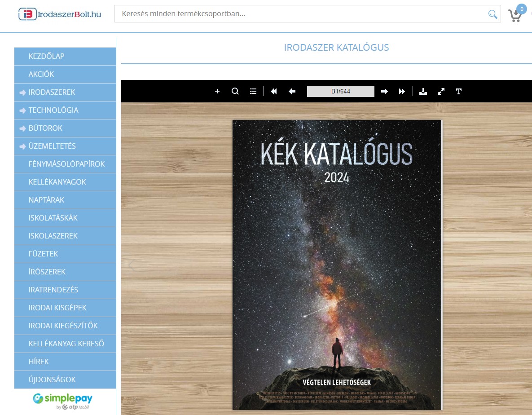Open KELLÉKANYAG KERESŐ page
532x415 pixels.
65,344
